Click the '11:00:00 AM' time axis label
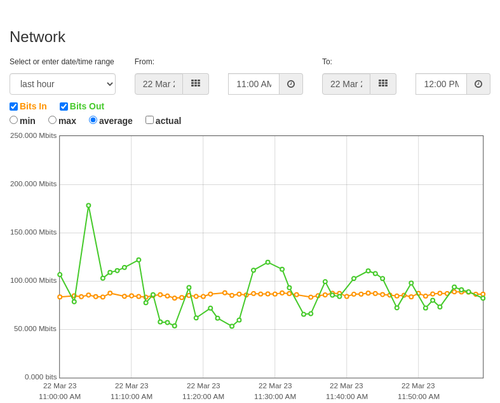The width and height of the screenshot is (500, 403). pyautogui.click(x=60, y=397)
